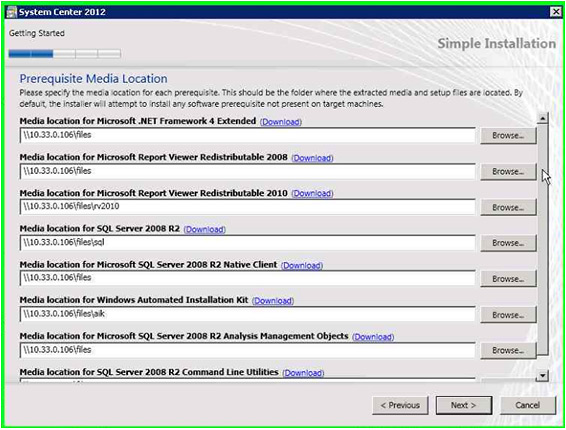Go back with the Previous button

click(x=400, y=405)
